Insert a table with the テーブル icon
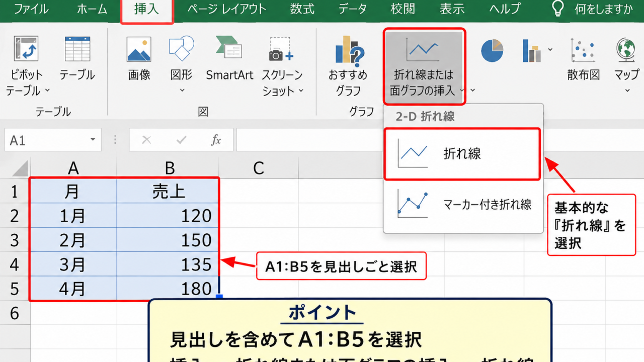644x362 pixels. tap(77, 49)
